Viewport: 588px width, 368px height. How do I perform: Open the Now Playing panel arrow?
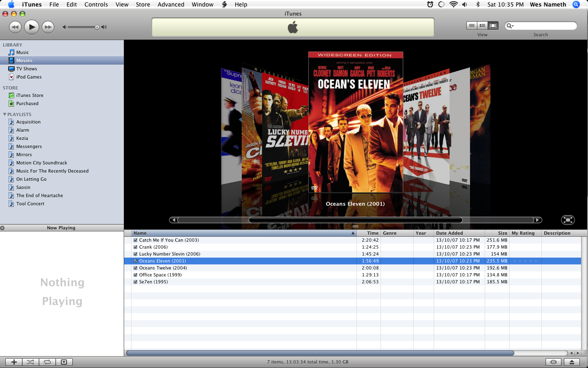(x=2, y=228)
